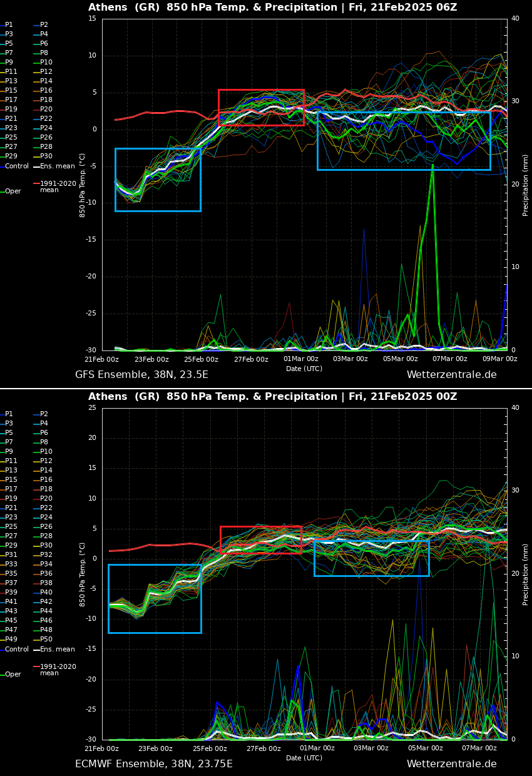Click the '09Mar 00z' date tick label
The image size is (532, 776).
500,359
